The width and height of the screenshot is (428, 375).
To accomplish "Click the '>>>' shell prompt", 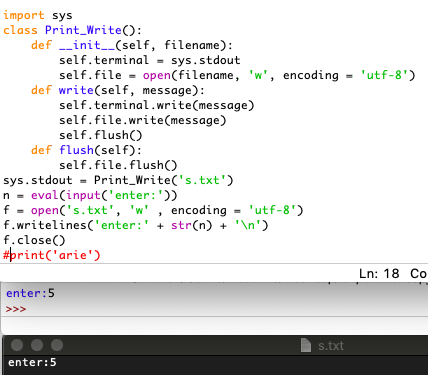I will (16, 309).
